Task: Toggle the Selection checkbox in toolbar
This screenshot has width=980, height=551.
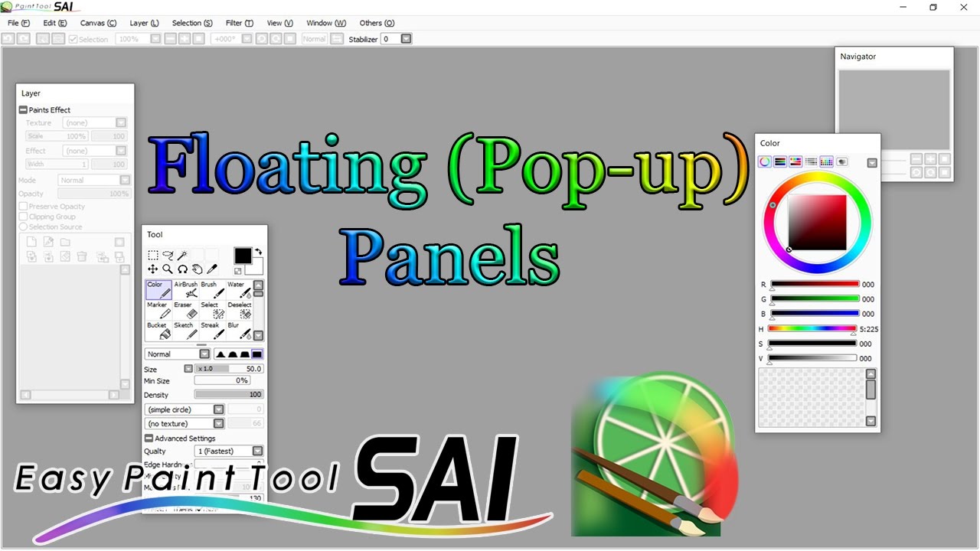Action: [73, 39]
